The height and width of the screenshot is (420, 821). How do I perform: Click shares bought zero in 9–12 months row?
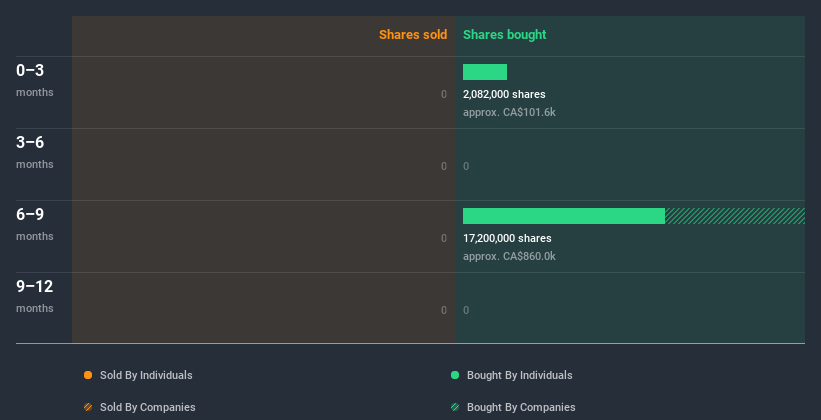click(466, 311)
